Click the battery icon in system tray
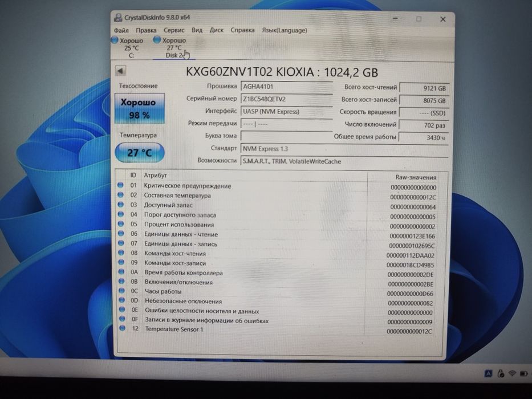Viewport: 532px width, 399px height. 524,373
